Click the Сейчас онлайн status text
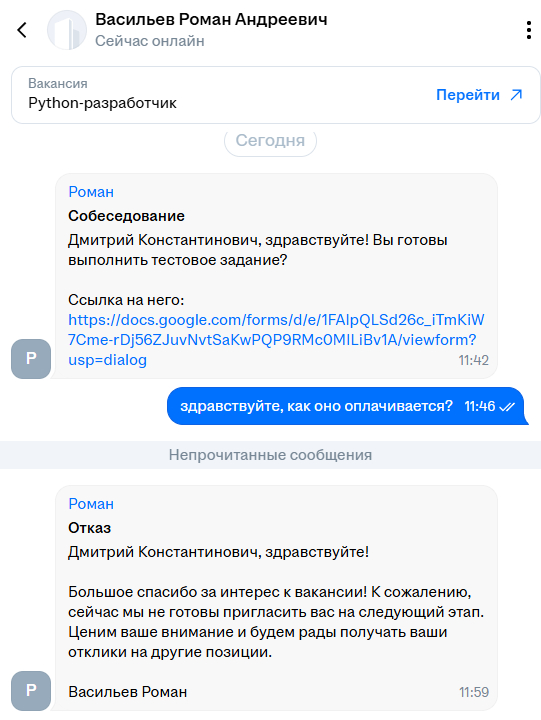 (x=150, y=41)
